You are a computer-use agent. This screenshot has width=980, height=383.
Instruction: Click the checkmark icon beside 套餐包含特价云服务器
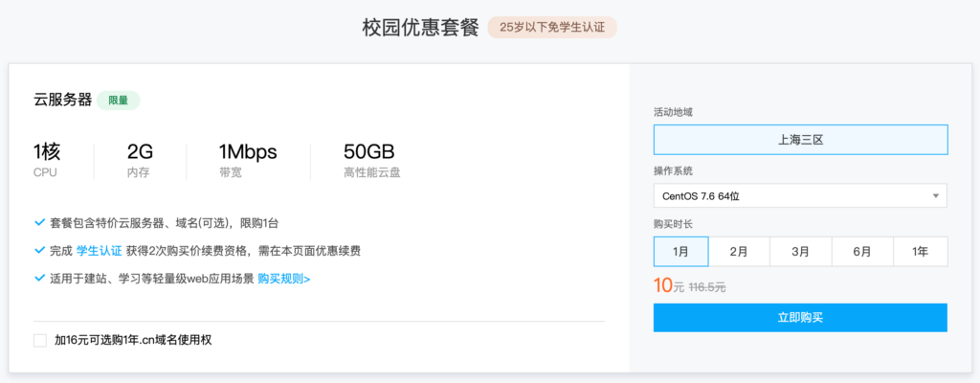[x=39, y=223]
